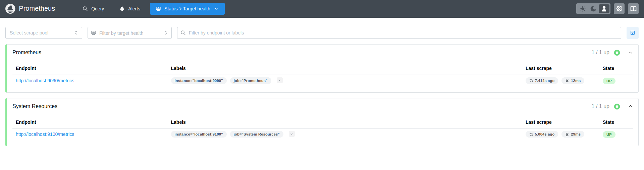Viewport: 644px width, 170px height.
Task: Open the Status > Target health menu
Action: coord(187,9)
